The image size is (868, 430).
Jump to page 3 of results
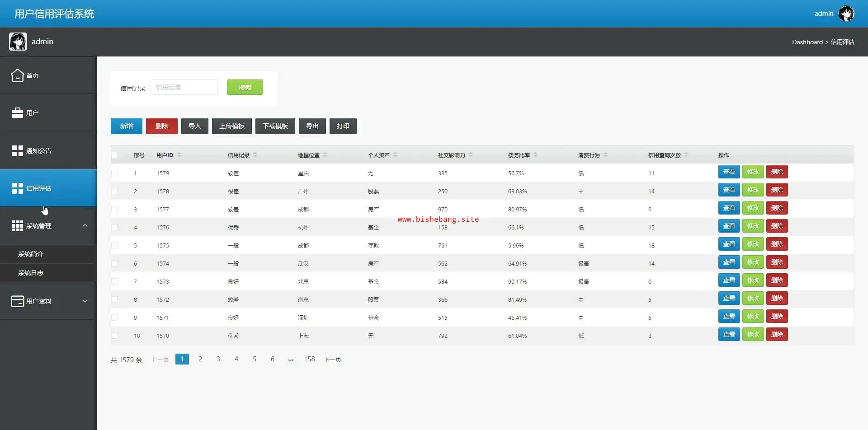click(x=218, y=359)
